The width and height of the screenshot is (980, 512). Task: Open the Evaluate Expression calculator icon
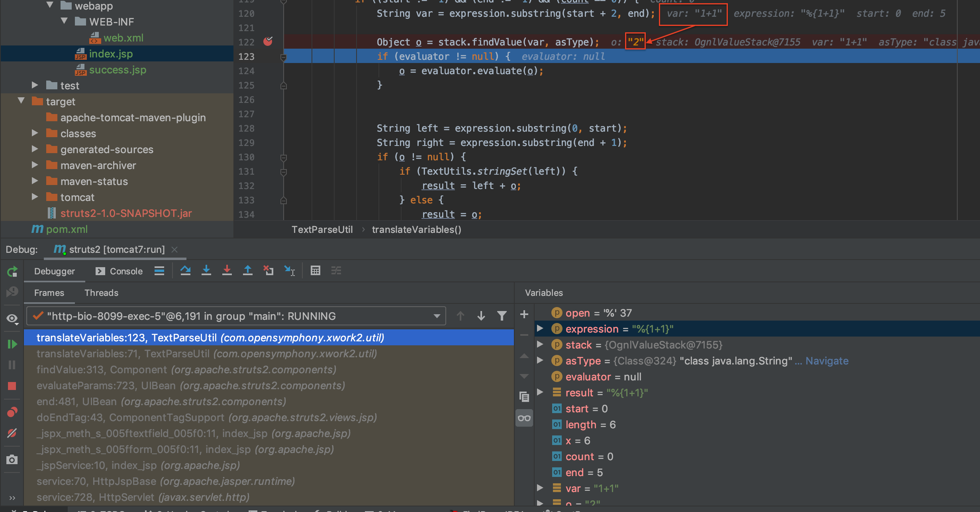[x=315, y=271]
